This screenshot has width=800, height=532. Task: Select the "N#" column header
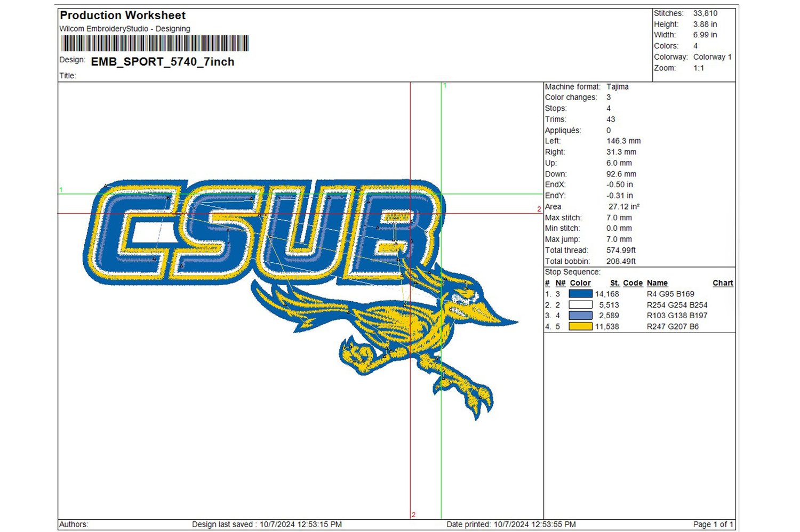[561, 284]
